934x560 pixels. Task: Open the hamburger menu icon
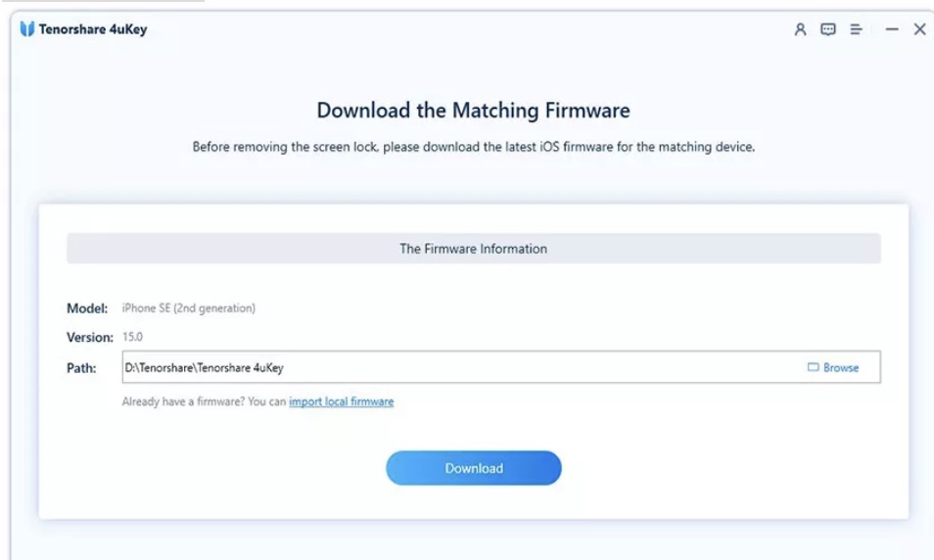[x=856, y=29]
